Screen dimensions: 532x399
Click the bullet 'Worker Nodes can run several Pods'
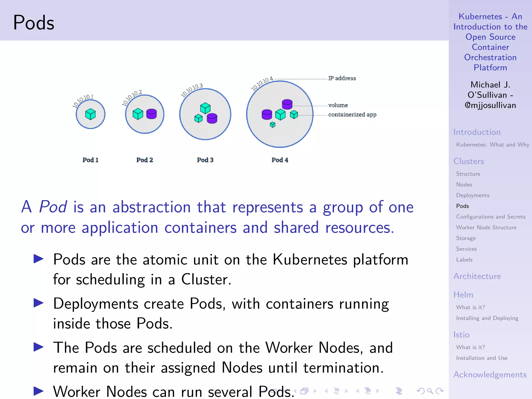174,391
